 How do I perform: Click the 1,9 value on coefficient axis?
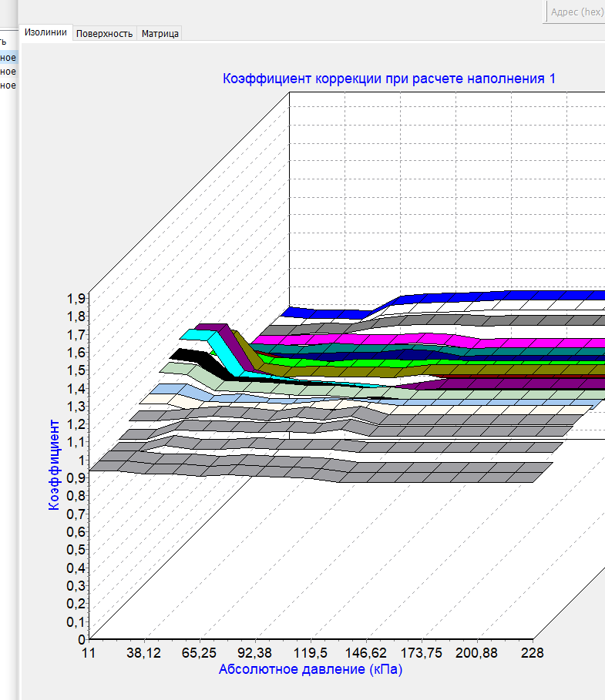[x=76, y=299]
